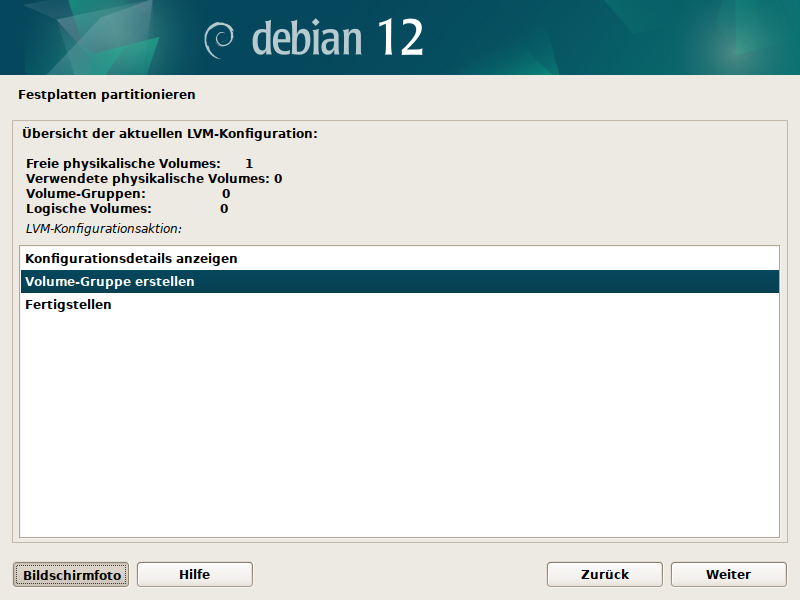The height and width of the screenshot is (600, 800).
Task: Continue by clicking Weiter
Action: (x=728, y=574)
